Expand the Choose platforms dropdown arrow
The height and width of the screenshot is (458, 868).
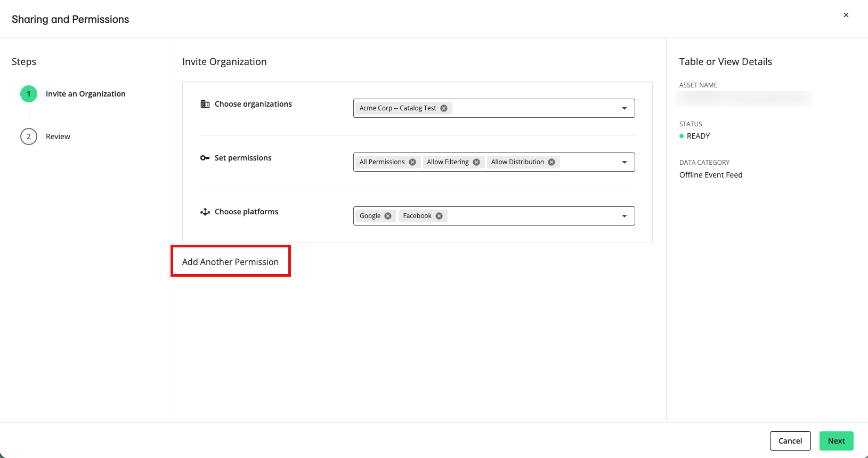(624, 216)
